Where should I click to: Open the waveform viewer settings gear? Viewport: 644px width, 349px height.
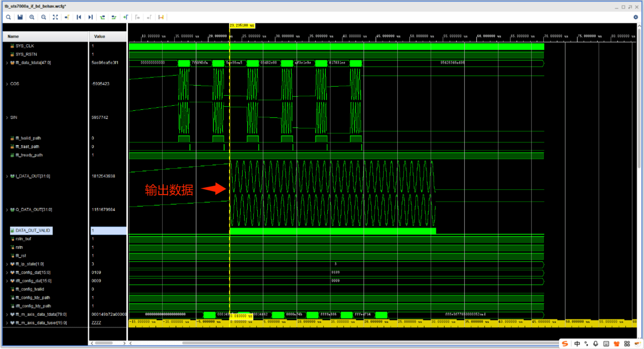(636, 17)
